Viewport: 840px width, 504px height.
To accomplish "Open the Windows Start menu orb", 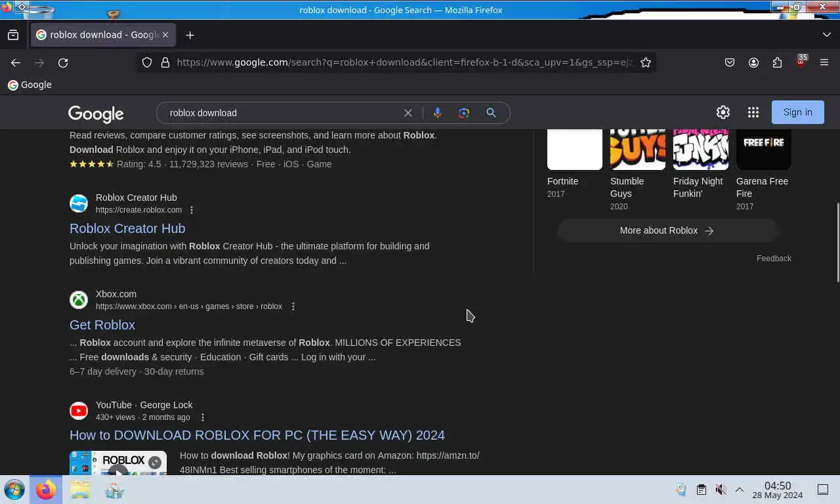I will tap(14, 490).
